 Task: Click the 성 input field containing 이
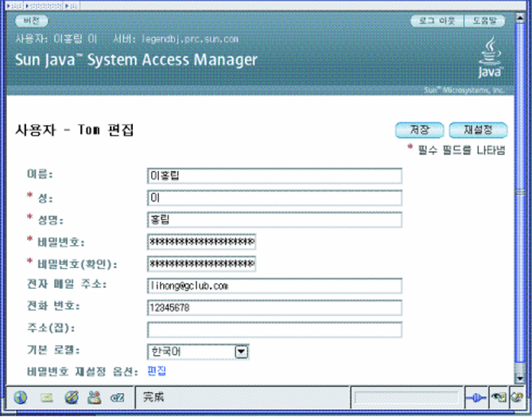click(274, 197)
